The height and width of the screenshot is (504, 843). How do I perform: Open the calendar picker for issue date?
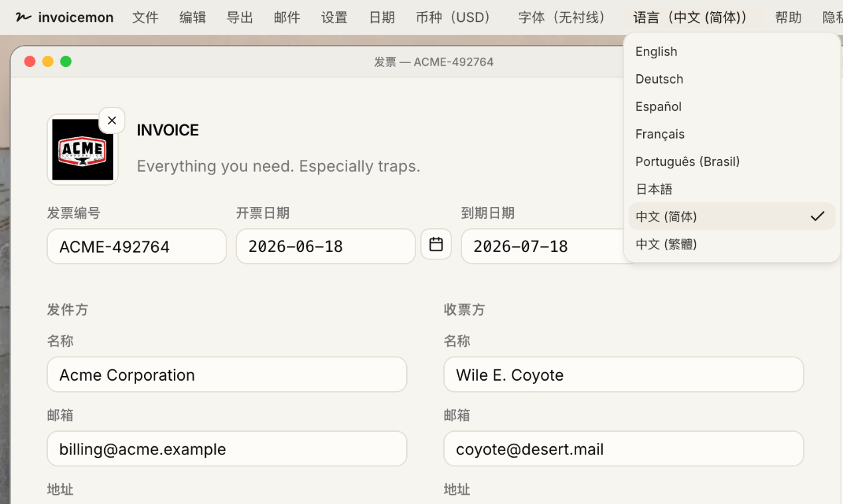(x=436, y=244)
